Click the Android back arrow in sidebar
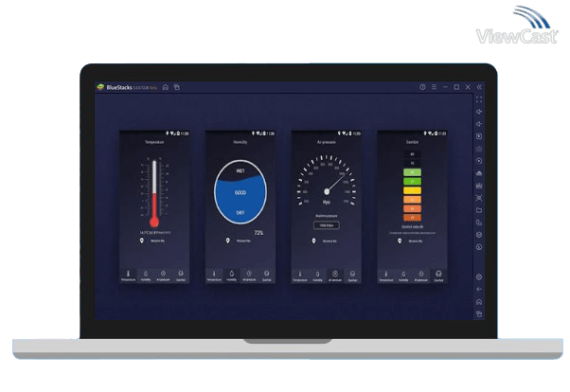The height and width of the screenshot is (392, 570). point(479,289)
